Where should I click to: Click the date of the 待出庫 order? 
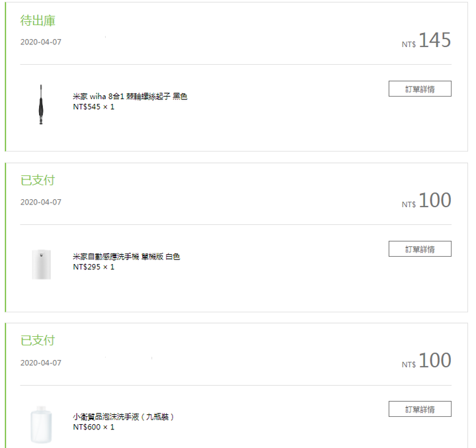coord(41,42)
